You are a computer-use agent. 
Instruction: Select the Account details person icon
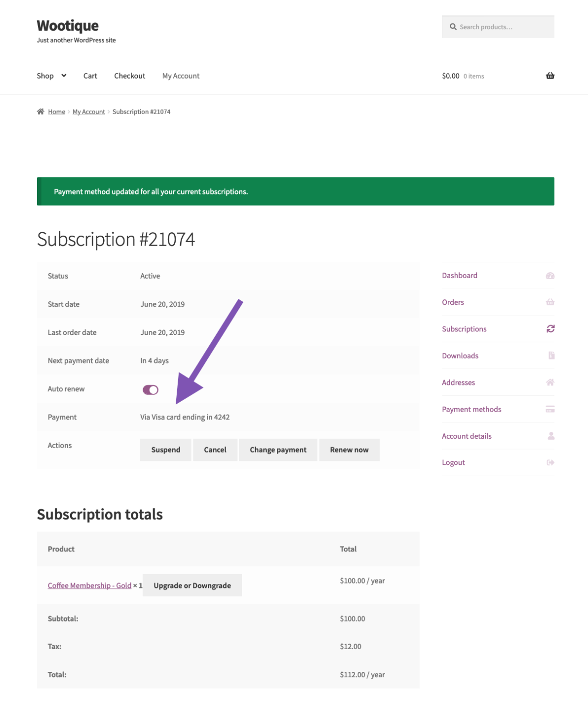[550, 435]
